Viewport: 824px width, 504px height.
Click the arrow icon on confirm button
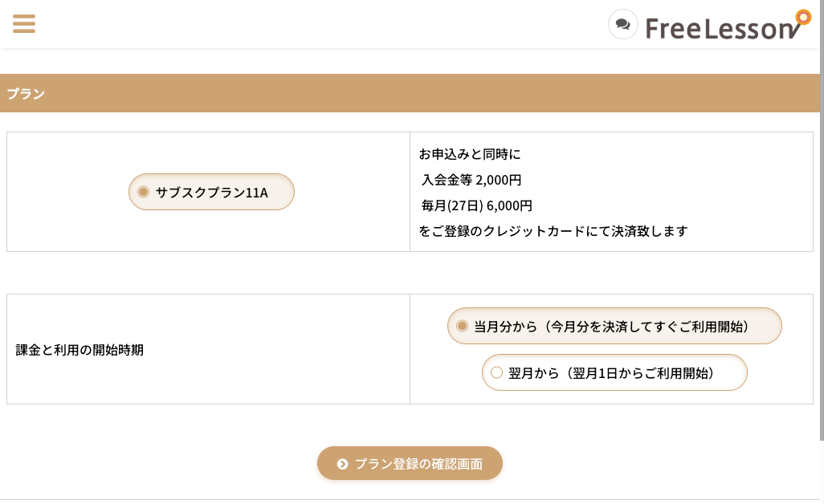[343, 464]
